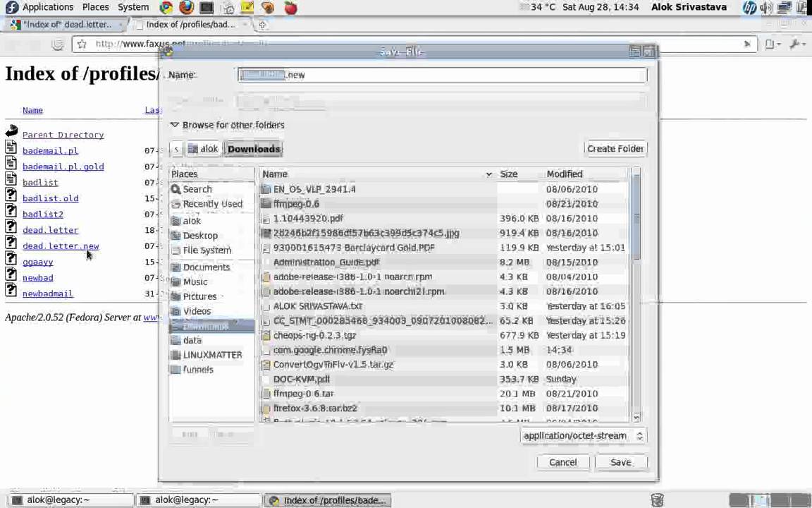Open the bademail.pl link
Image resolution: width=812 pixels, height=508 pixels.
[x=50, y=151]
